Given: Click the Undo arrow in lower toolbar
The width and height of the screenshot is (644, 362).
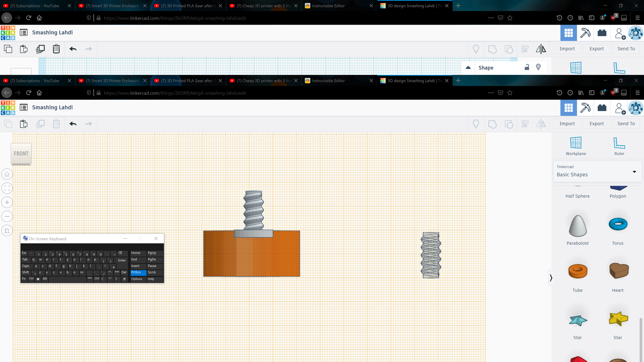Looking at the screenshot, I should pyautogui.click(x=73, y=124).
